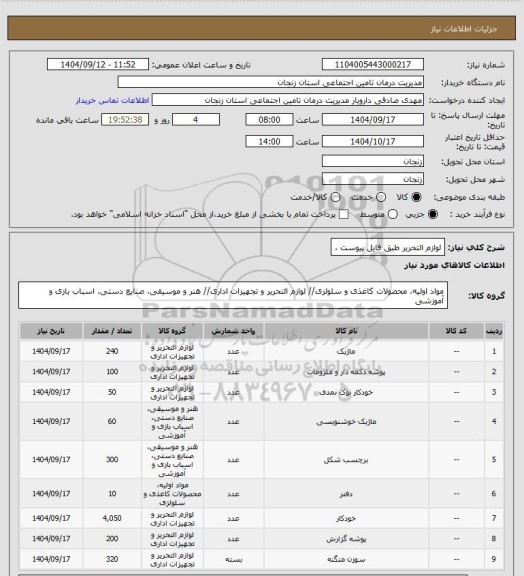Screen dimensions: 524x576
Task: Tick the اسناد خزانه اسلامی payment checkbox
Action: (344, 214)
